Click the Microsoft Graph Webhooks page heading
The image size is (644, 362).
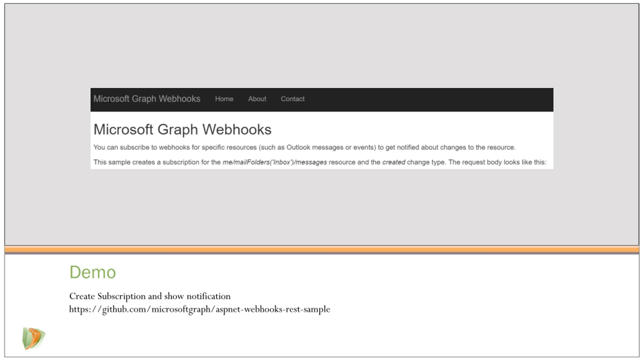(182, 130)
